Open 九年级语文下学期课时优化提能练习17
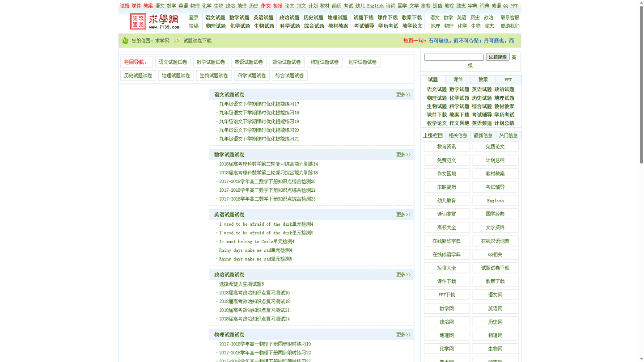This screenshot has width=644, height=362. [x=259, y=104]
